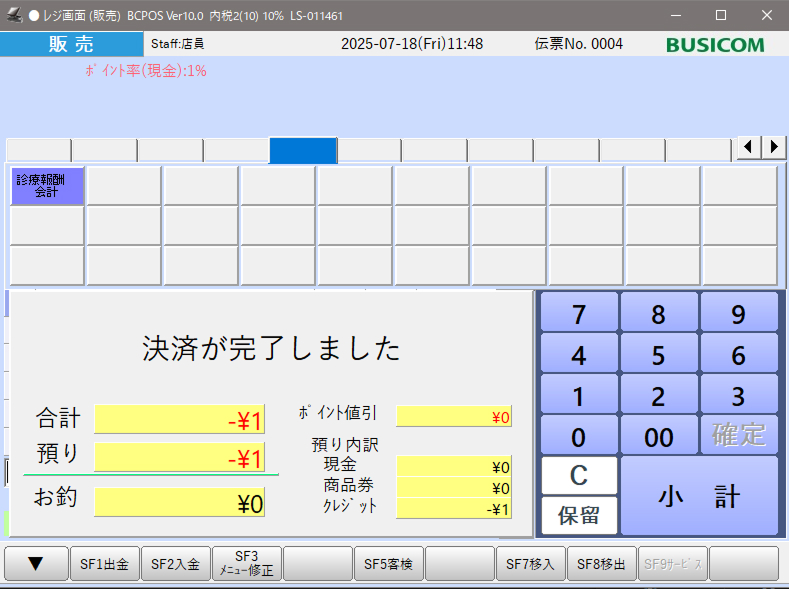Click the 保留 hold button
The height and width of the screenshot is (589, 789).
point(579,515)
